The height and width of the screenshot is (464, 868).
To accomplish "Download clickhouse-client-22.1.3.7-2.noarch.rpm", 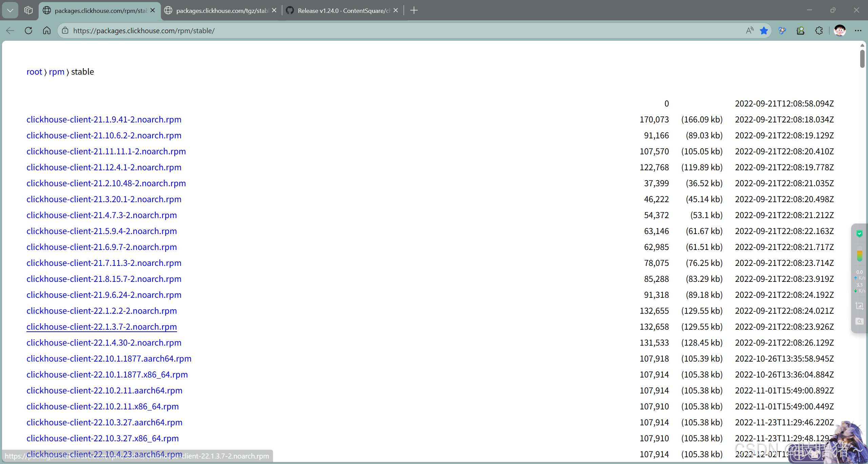I will pyautogui.click(x=102, y=327).
